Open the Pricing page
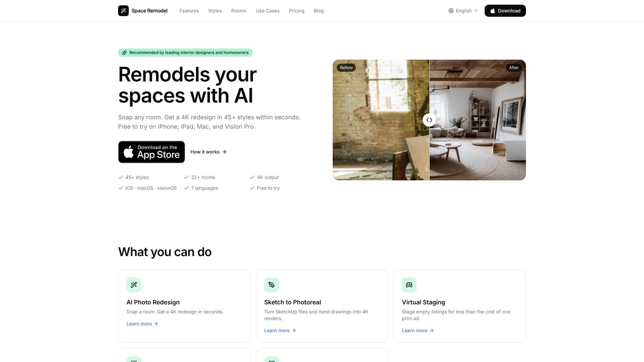This screenshot has width=644, height=362. 297,11
